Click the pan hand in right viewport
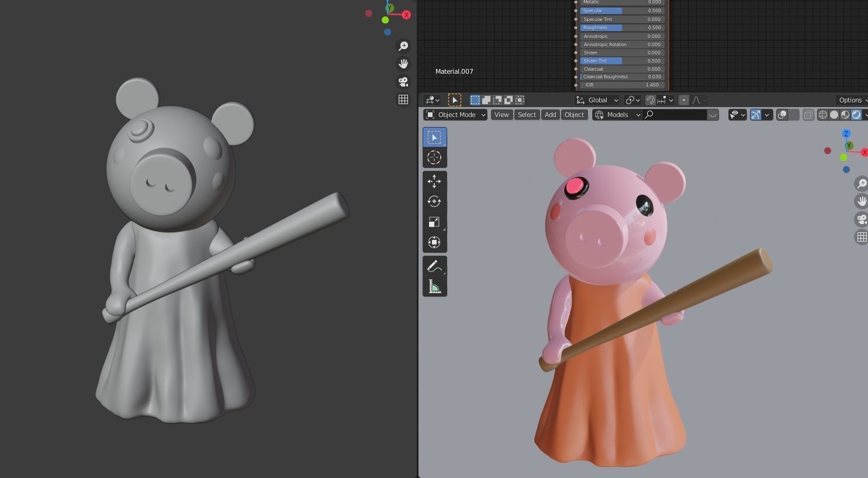This screenshot has height=478, width=868. pyautogui.click(x=862, y=201)
